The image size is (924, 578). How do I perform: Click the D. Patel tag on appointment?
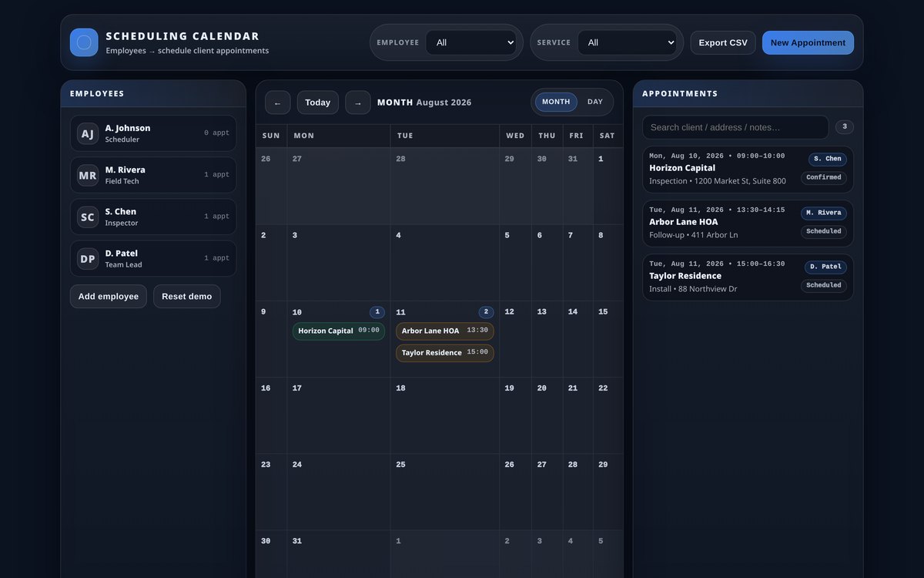coord(826,267)
